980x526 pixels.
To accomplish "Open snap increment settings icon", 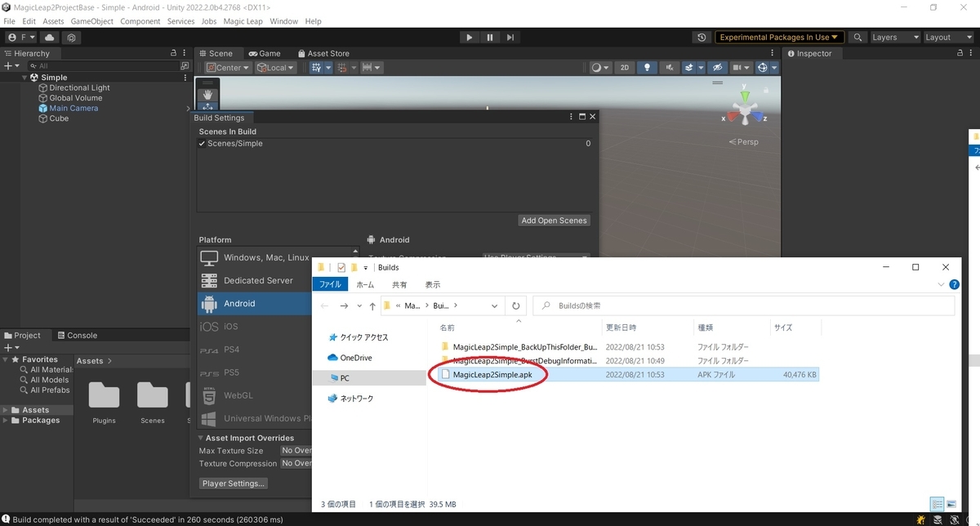I will (371, 68).
